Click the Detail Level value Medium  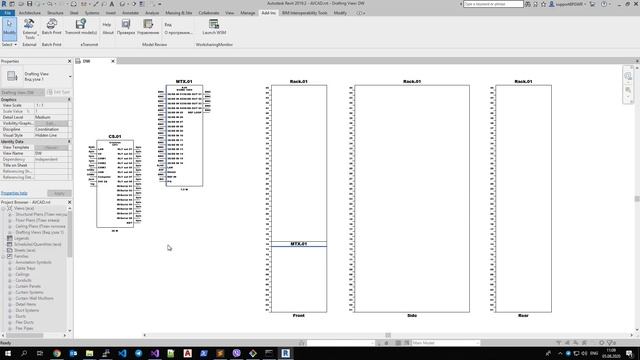(51, 117)
